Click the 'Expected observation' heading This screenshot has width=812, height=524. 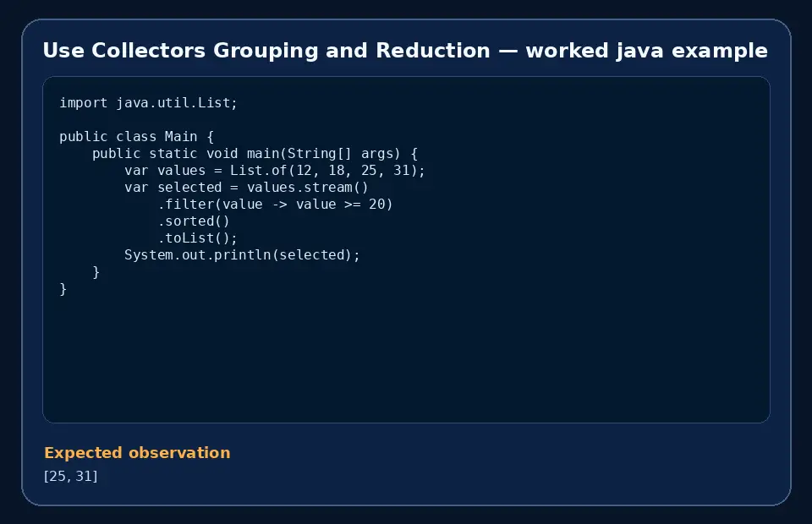pos(137,453)
